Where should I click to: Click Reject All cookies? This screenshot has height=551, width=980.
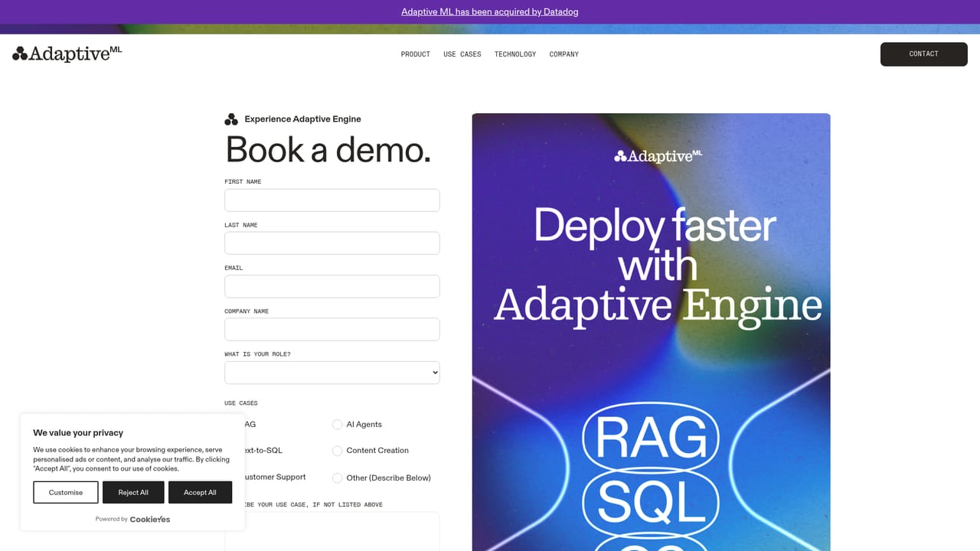[x=133, y=492]
